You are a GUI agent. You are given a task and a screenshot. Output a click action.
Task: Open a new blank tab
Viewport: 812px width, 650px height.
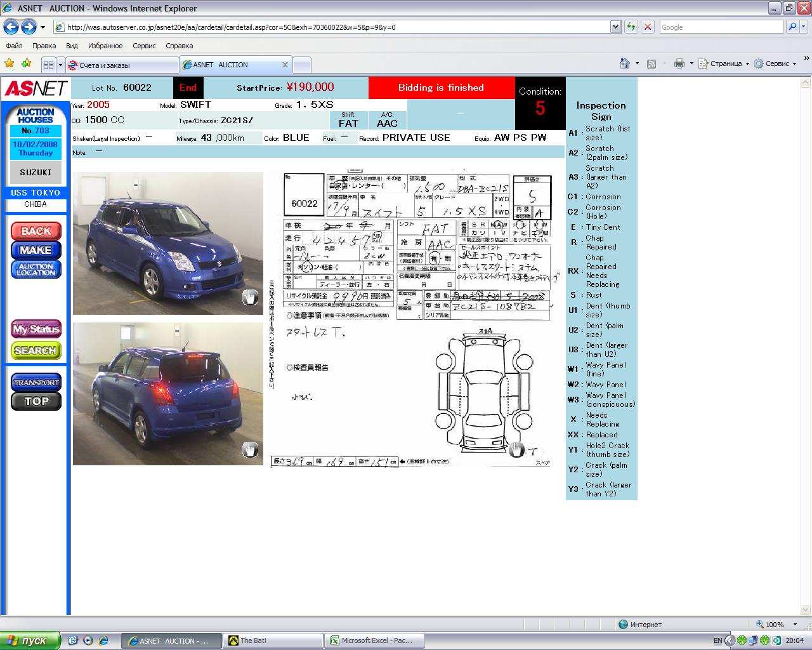click(302, 65)
